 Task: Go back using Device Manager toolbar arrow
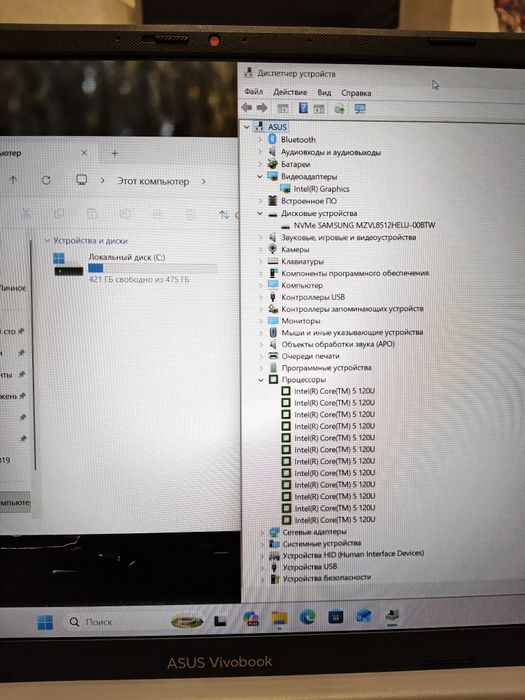tap(246, 108)
